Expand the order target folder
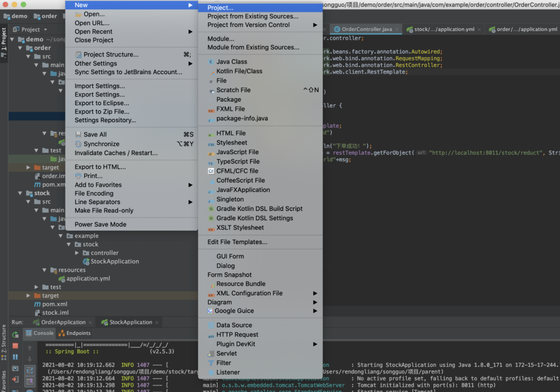 pyautogui.click(x=28, y=167)
